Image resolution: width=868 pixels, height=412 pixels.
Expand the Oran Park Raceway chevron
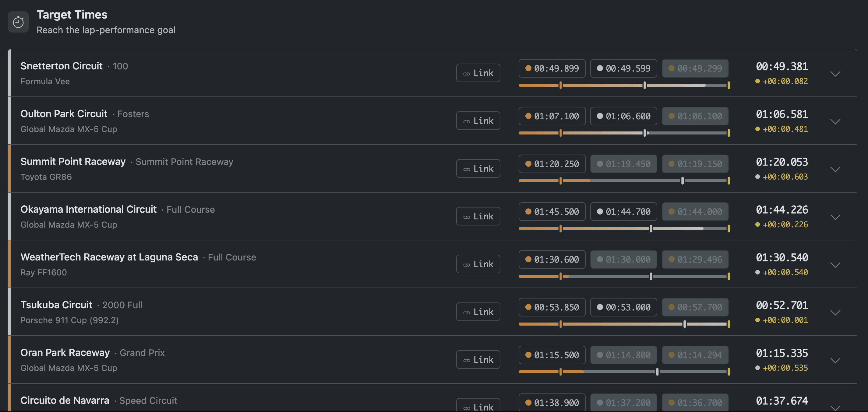[x=835, y=361]
